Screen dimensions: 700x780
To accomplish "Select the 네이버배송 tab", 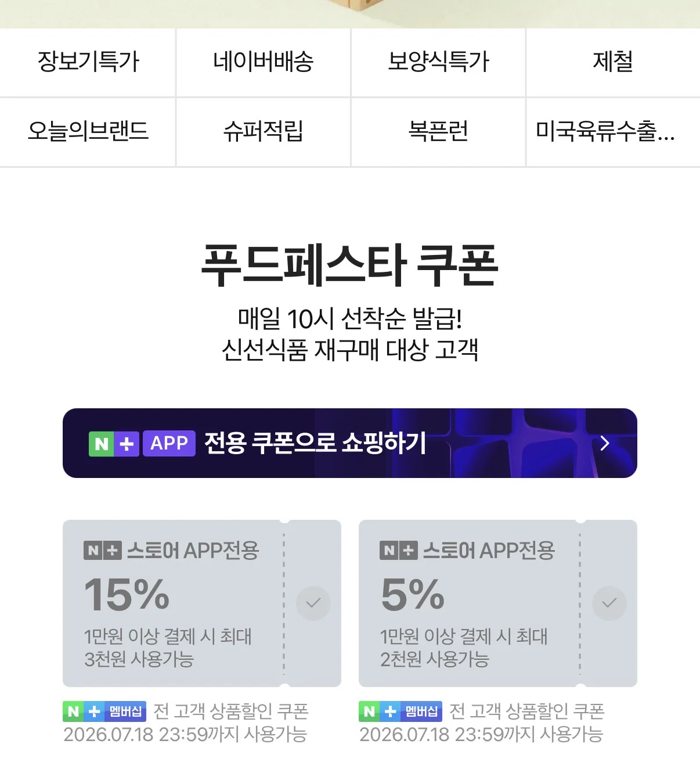I will point(263,62).
